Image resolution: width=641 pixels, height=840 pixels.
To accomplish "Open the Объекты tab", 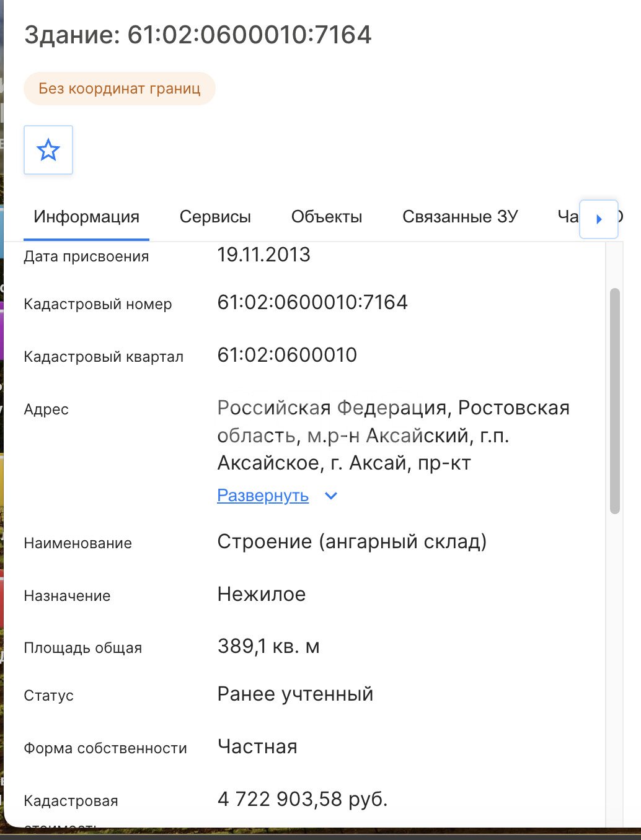I will tap(327, 217).
